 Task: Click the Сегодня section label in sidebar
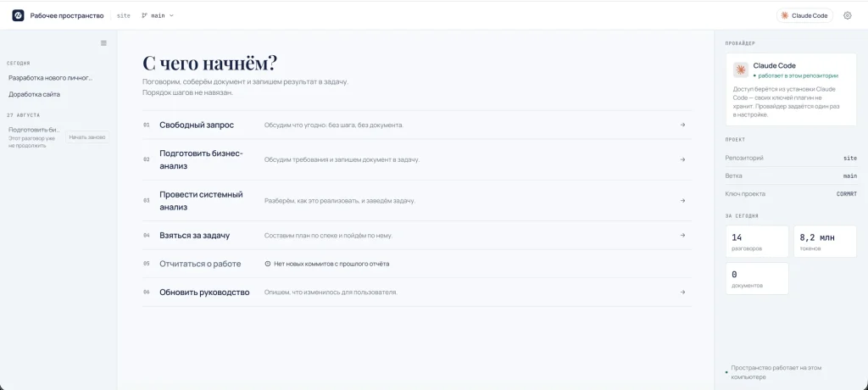coord(19,63)
